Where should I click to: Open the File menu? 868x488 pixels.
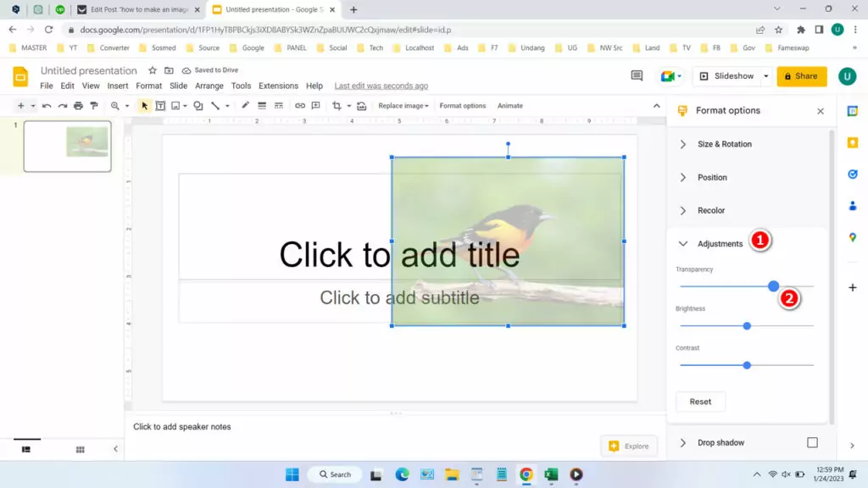click(47, 86)
